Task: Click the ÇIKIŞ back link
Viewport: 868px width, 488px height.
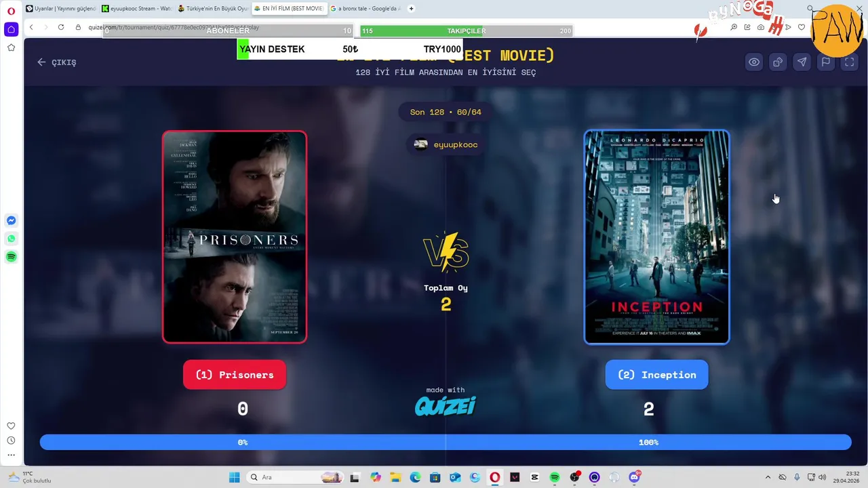Action: (x=57, y=62)
